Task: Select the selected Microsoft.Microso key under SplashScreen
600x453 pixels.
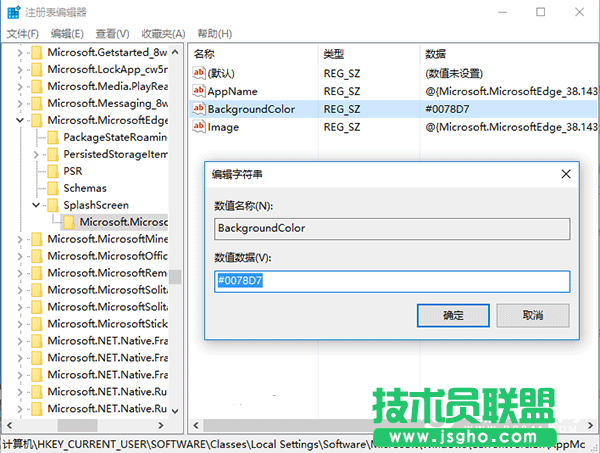Action: pyautogui.click(x=123, y=222)
